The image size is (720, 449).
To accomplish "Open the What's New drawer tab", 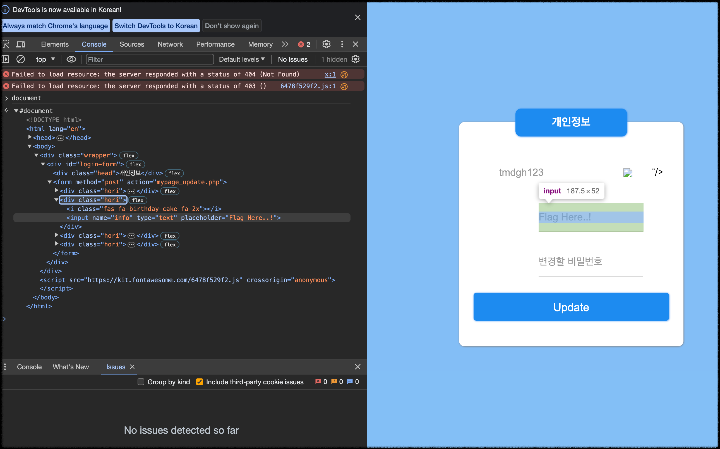I will tap(71, 366).
